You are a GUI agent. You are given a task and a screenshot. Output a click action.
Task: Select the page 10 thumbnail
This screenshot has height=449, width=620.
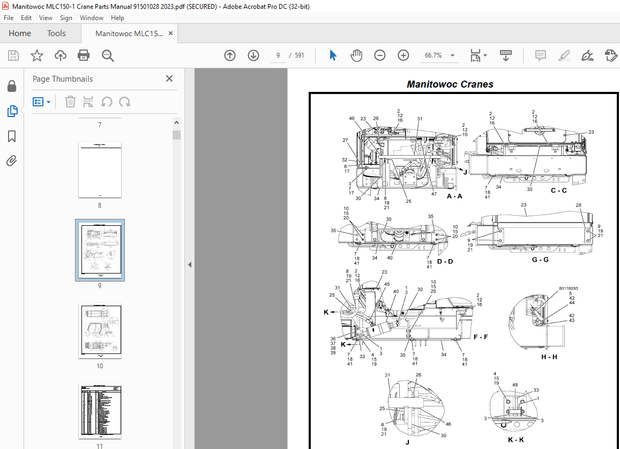[x=100, y=330]
